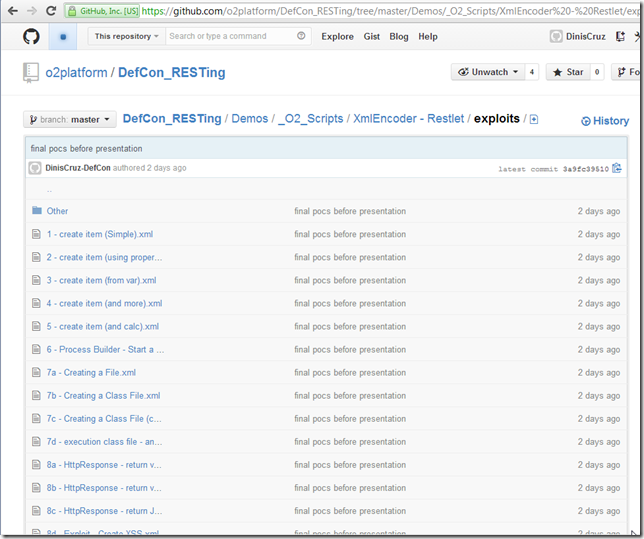Go forward with the browser forward arrow

32,11
